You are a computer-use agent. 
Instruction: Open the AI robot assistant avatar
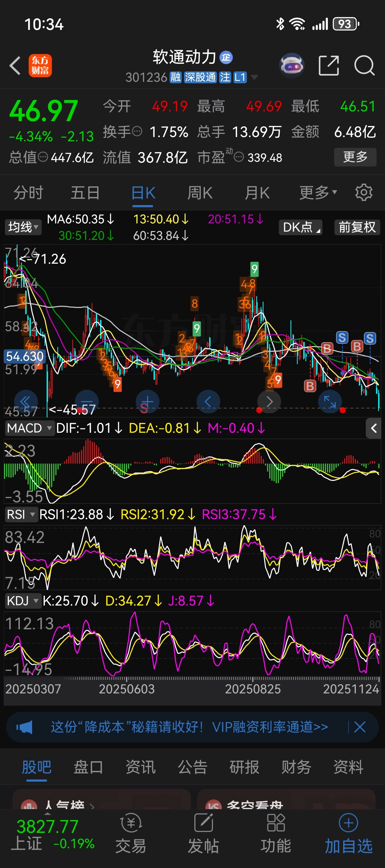[292, 65]
